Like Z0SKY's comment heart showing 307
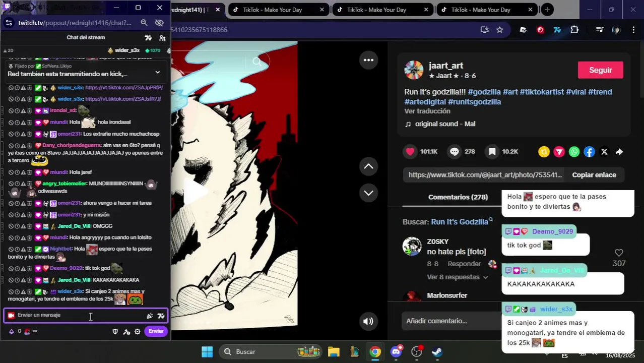Image resolution: width=644 pixels, height=363 pixels. [619, 253]
